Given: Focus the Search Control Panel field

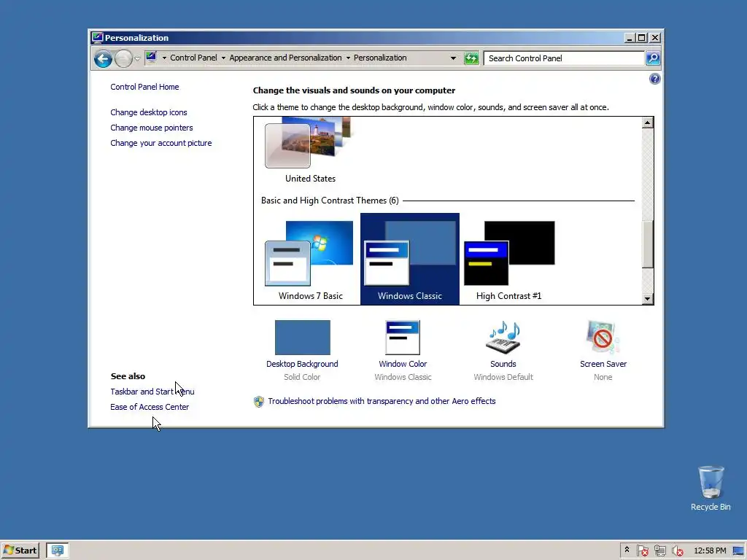Looking at the screenshot, I should pyautogui.click(x=564, y=58).
